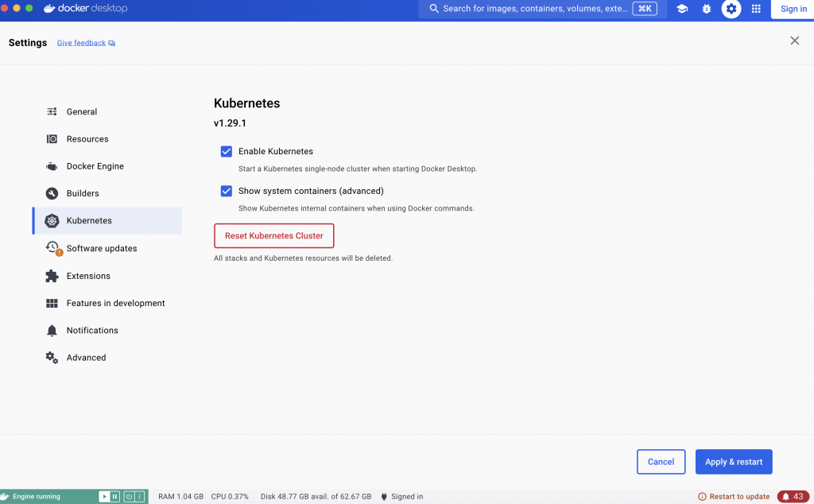814x504 pixels.
Task: Open the notifications bell showing 43
Action: click(x=793, y=497)
